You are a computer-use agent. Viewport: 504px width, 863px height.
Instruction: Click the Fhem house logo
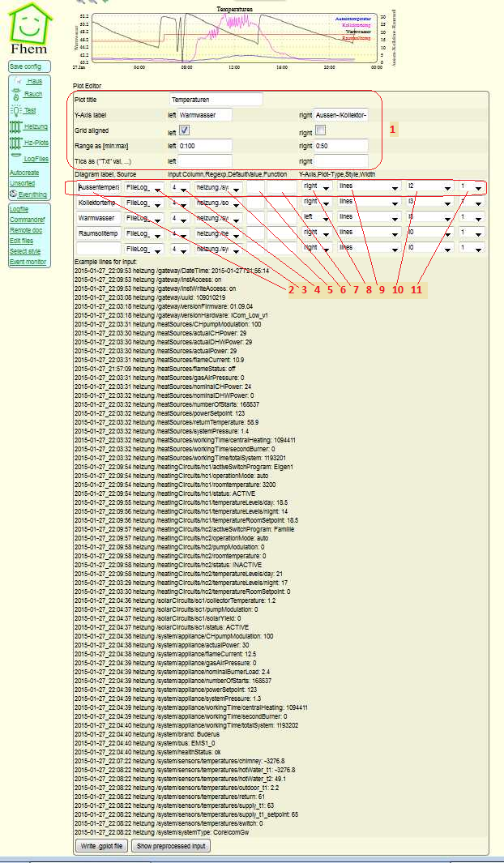[x=30, y=28]
